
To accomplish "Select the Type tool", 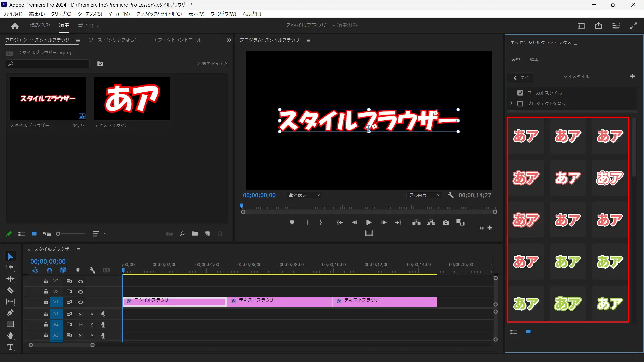I will [10, 347].
